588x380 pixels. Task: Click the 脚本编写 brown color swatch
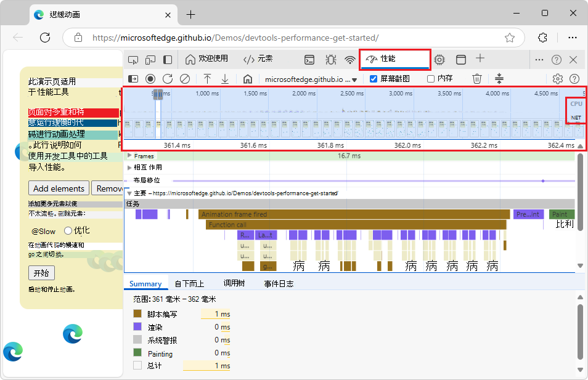(137, 313)
